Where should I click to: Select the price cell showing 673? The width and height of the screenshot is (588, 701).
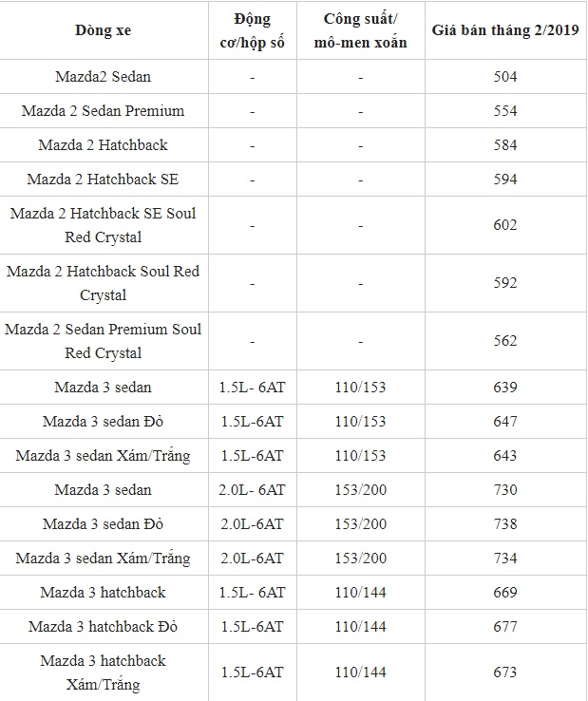[x=505, y=673]
